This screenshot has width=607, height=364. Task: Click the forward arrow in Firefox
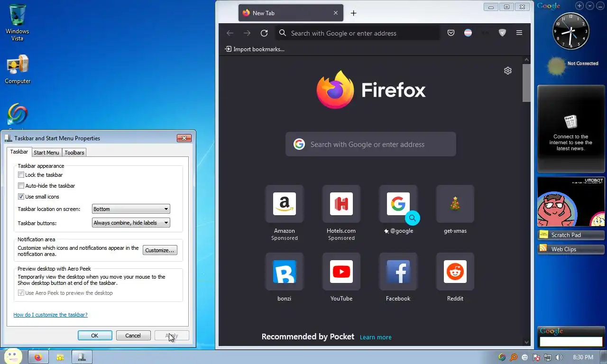click(247, 33)
